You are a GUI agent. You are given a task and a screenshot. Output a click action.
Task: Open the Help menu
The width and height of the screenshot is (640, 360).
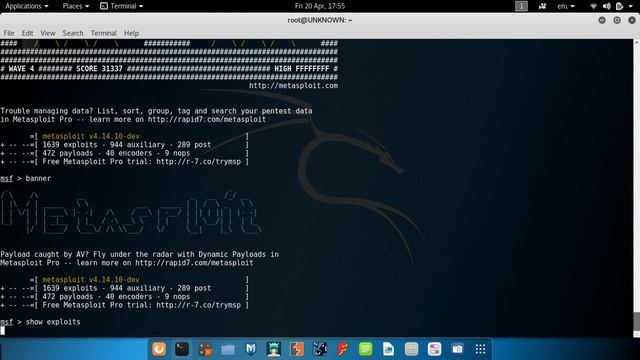click(131, 33)
